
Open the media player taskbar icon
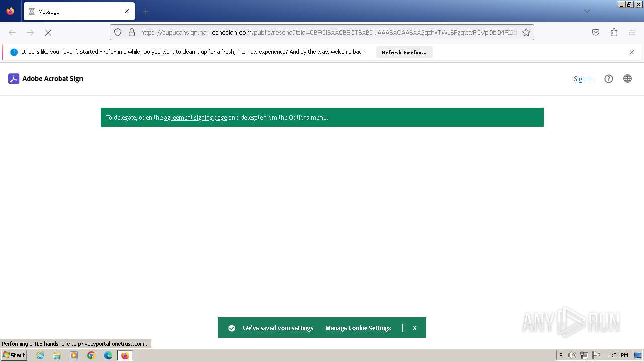pos(74,355)
